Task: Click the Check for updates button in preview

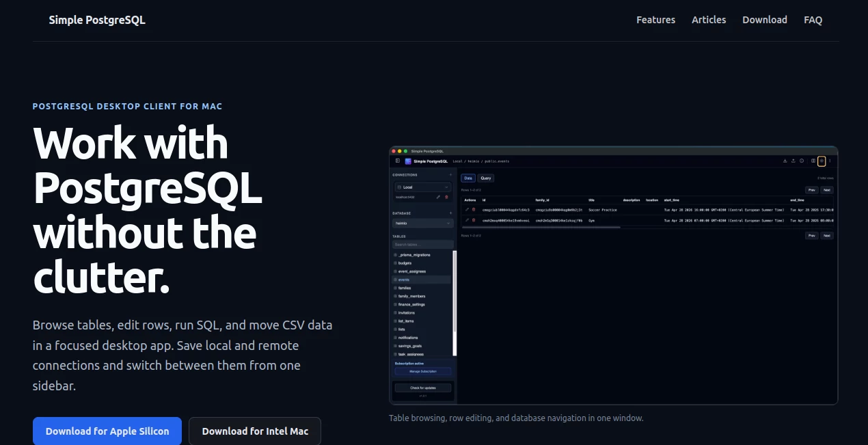Action: (423, 388)
